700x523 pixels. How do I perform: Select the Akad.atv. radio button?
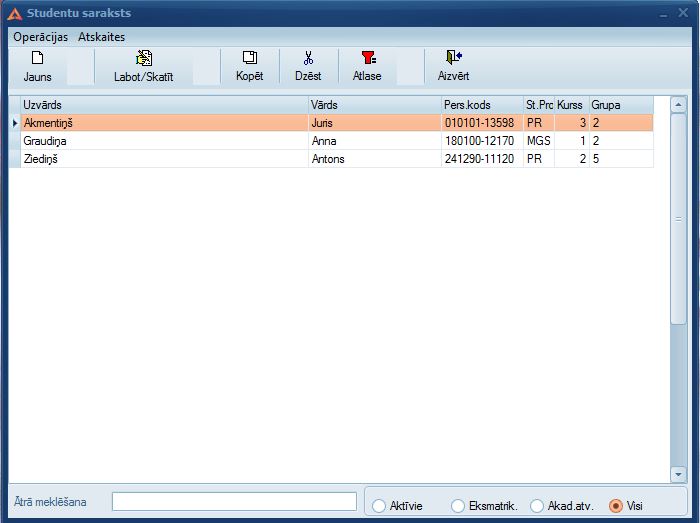point(537,506)
